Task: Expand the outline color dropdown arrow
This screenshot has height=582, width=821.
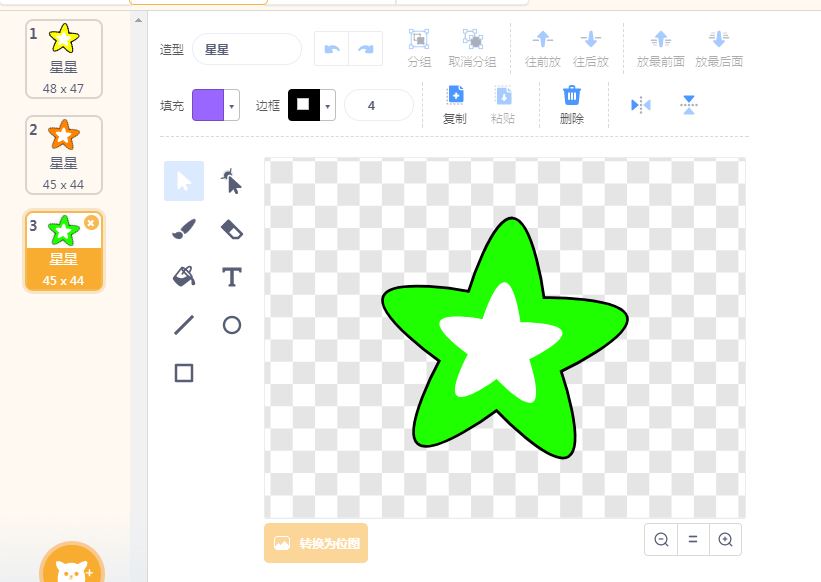Action: pyautogui.click(x=327, y=106)
